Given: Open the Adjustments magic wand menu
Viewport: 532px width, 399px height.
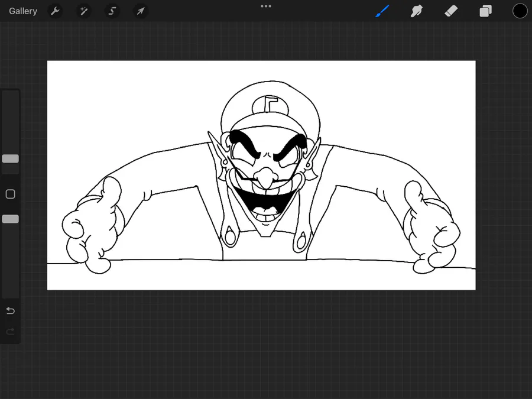Looking at the screenshot, I should pyautogui.click(x=83, y=11).
